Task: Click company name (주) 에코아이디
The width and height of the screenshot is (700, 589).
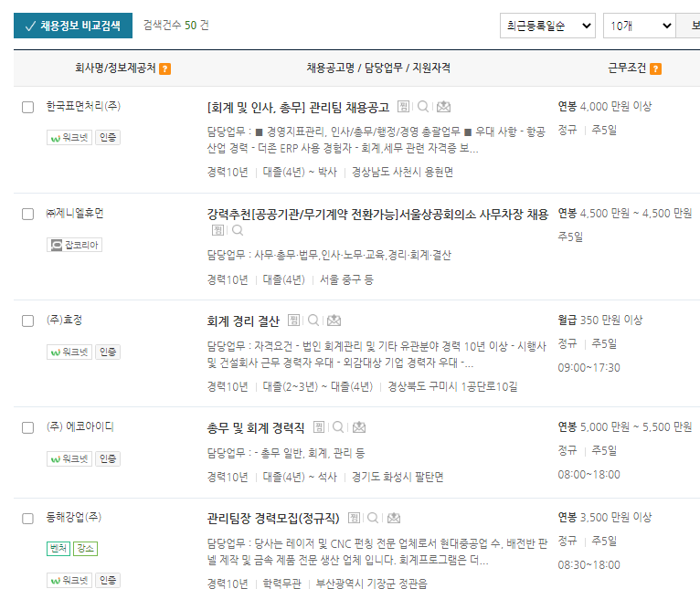Action: tap(80, 426)
